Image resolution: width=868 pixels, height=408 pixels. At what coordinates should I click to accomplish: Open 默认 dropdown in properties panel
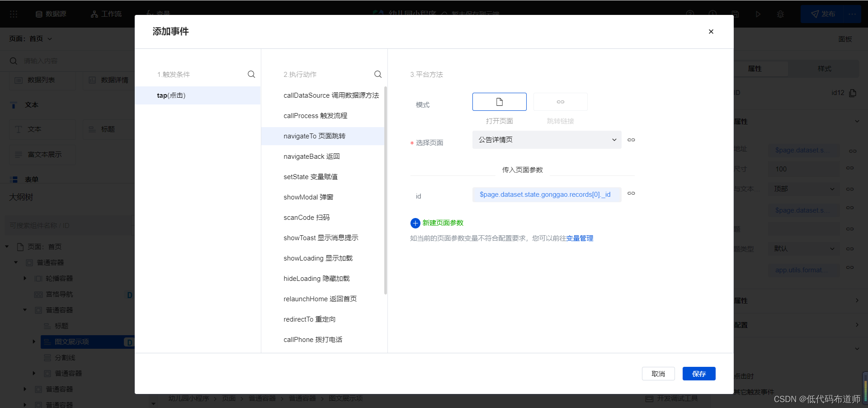click(x=804, y=248)
